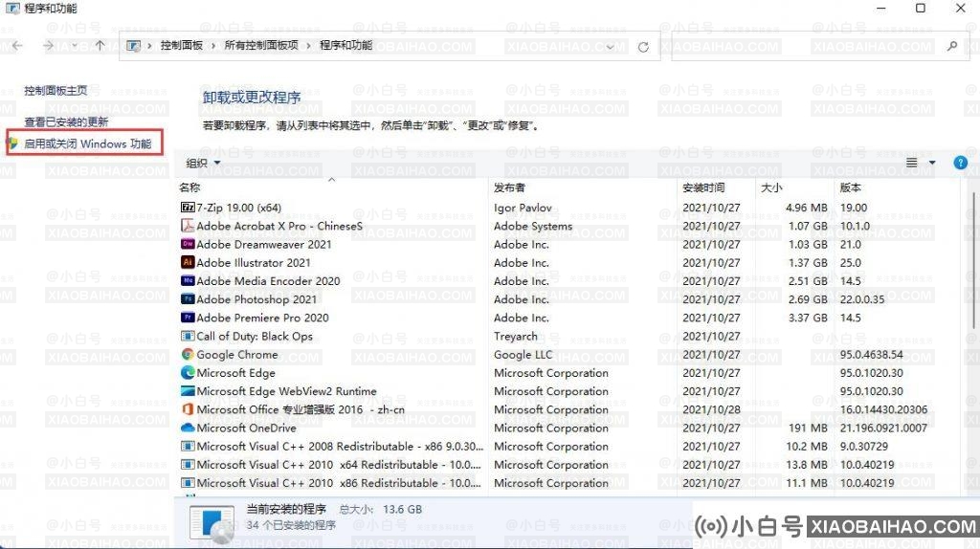
Task: Select Adobe Dreamweaver 2021 entry
Action: (264, 244)
